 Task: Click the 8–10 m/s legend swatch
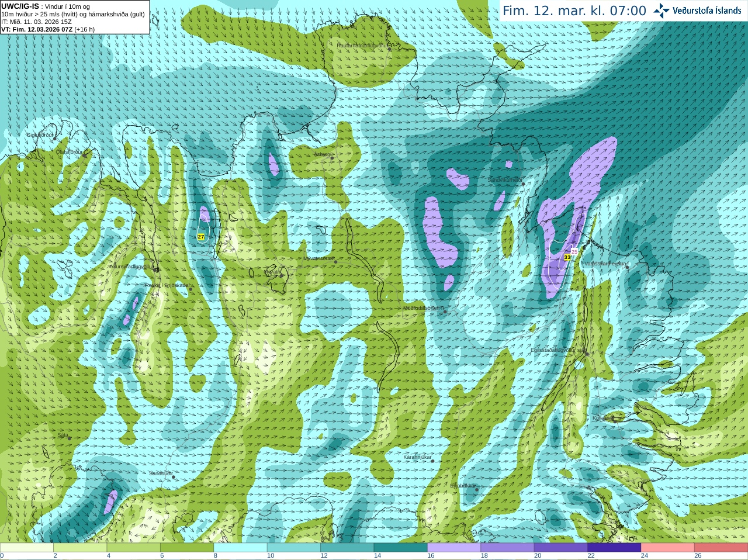pos(240,548)
